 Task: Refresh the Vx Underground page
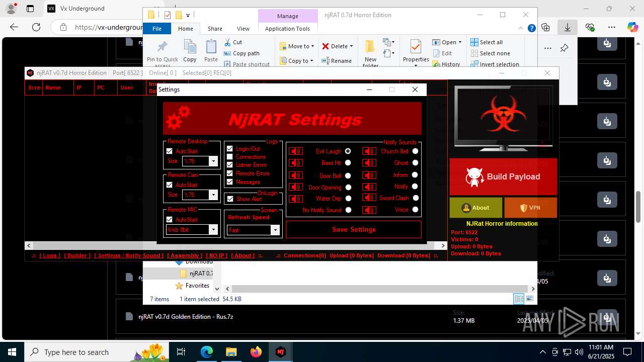(x=36, y=27)
